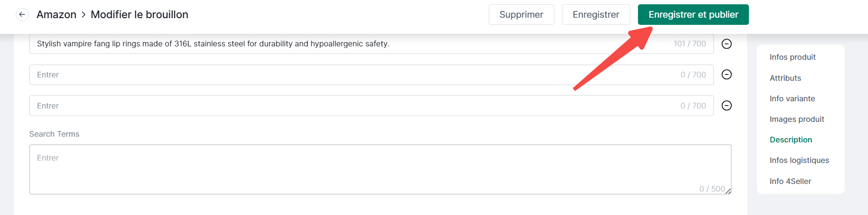Remove the first empty bullet point field
The image size is (868, 215).
coord(726,75)
